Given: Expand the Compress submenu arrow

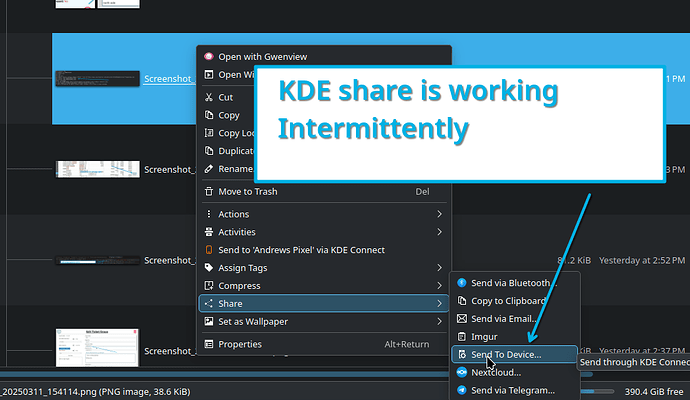Looking at the screenshot, I should [x=439, y=286].
